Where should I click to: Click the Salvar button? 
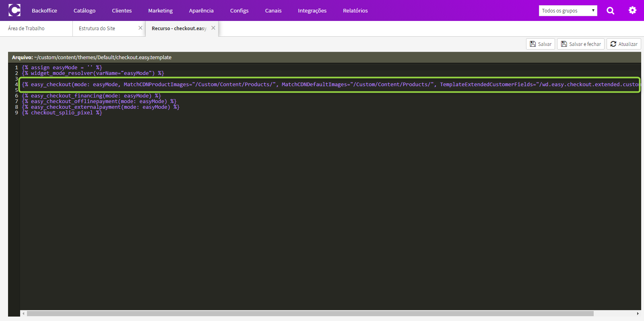click(541, 44)
